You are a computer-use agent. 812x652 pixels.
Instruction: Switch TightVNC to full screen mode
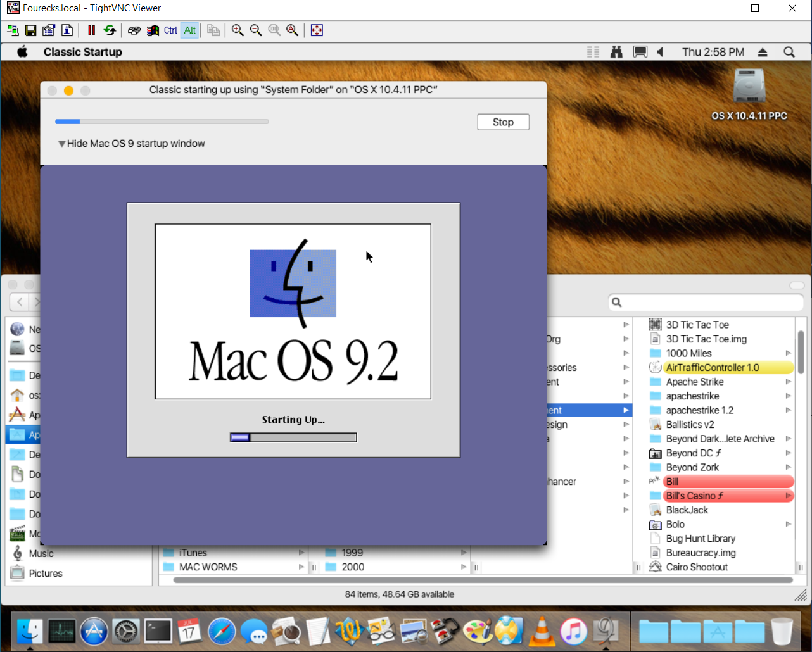pyautogui.click(x=317, y=30)
